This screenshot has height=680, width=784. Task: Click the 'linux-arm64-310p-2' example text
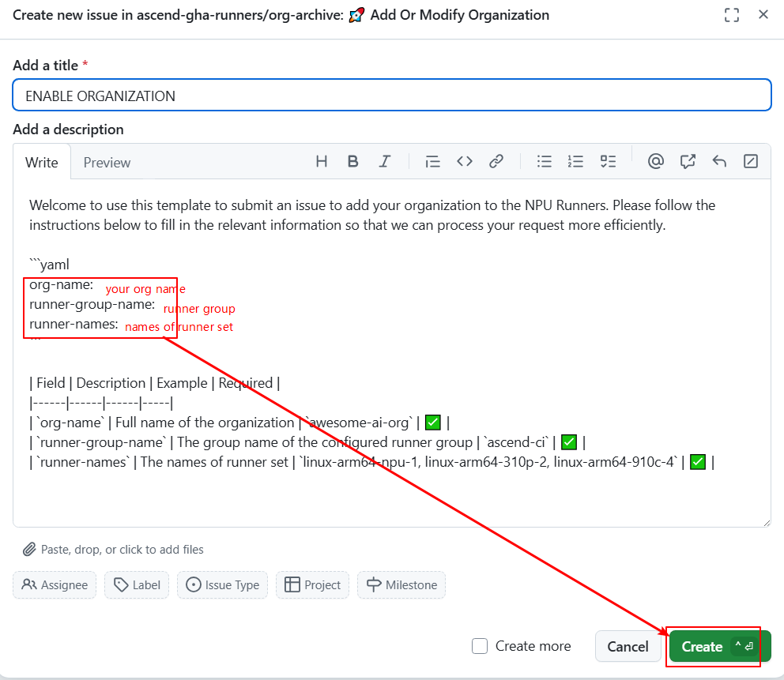(x=485, y=462)
